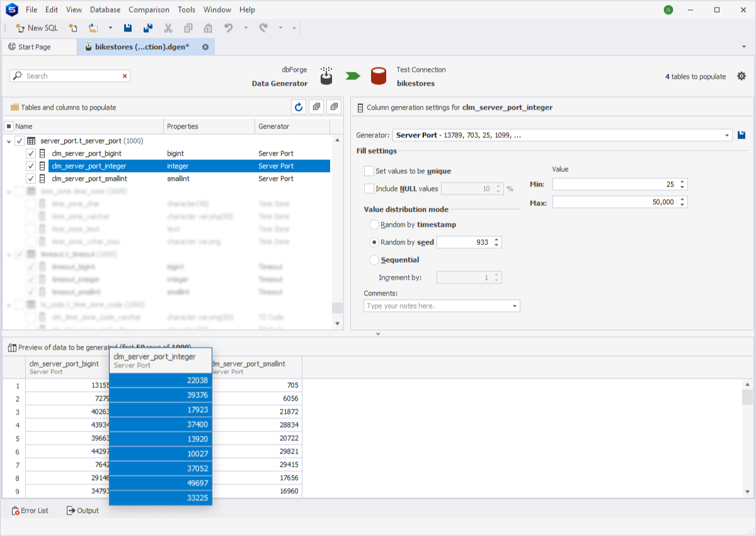Toggle the select-all checkbox beside Name header
This screenshot has width=756, height=536.
coord(9,127)
